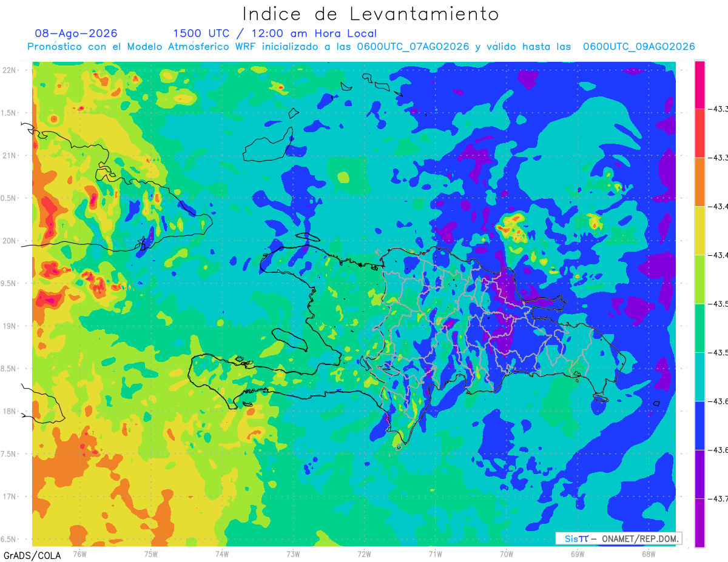Click the valid-until stamp '0600UTC_09AGO2026'
The height and width of the screenshot is (562, 728).
(x=639, y=47)
